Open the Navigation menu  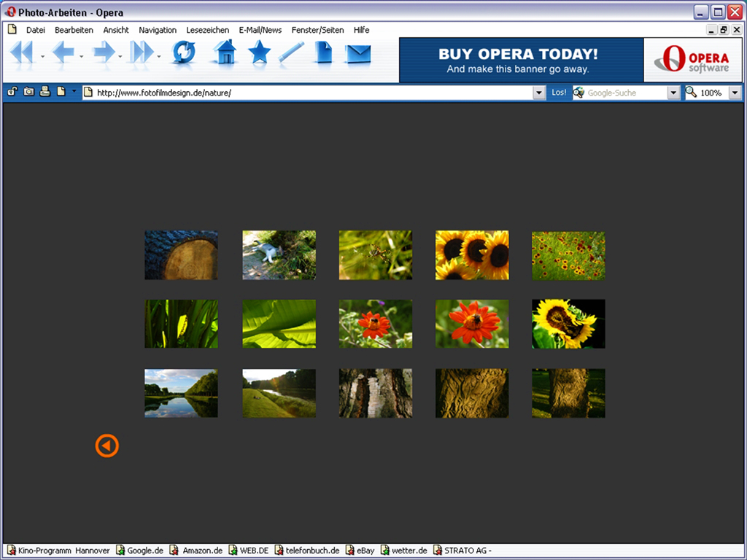click(x=158, y=30)
